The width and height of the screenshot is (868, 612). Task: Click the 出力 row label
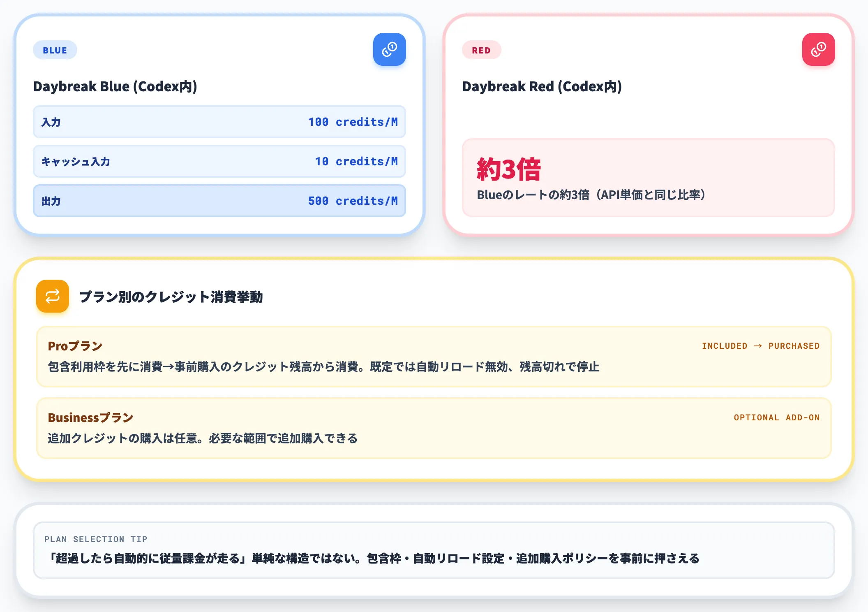pos(51,201)
